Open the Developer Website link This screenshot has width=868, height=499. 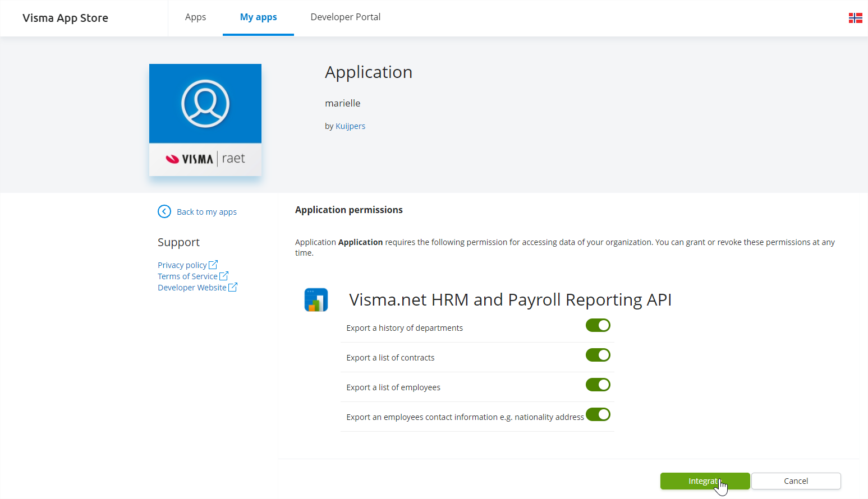coord(192,288)
